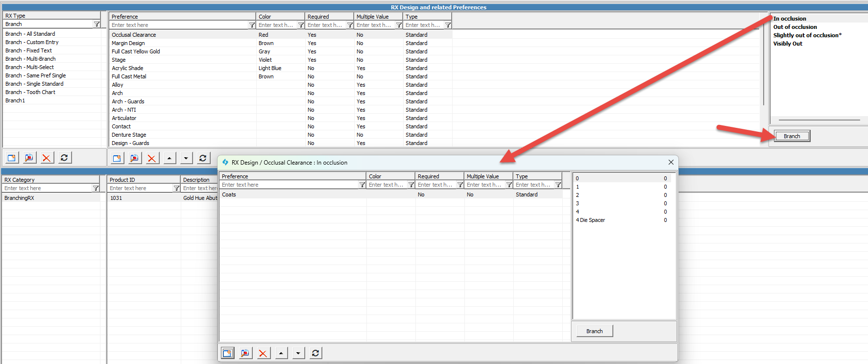Image resolution: width=868 pixels, height=364 pixels.
Task: Open Product ID filter funnel
Action: 176,188
